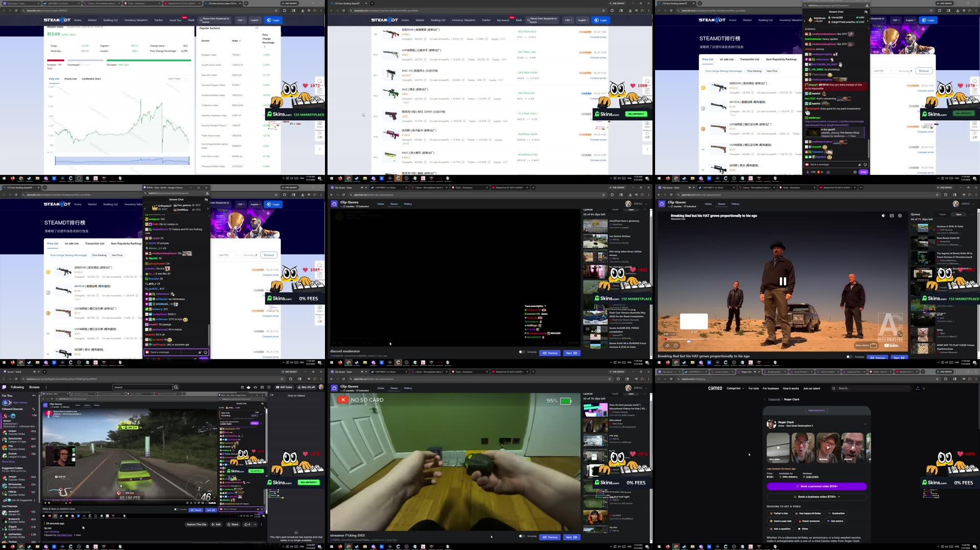Screen dimensions: 980x550
Task: Click the Twitch logo home icon
Action: tap(4, 387)
